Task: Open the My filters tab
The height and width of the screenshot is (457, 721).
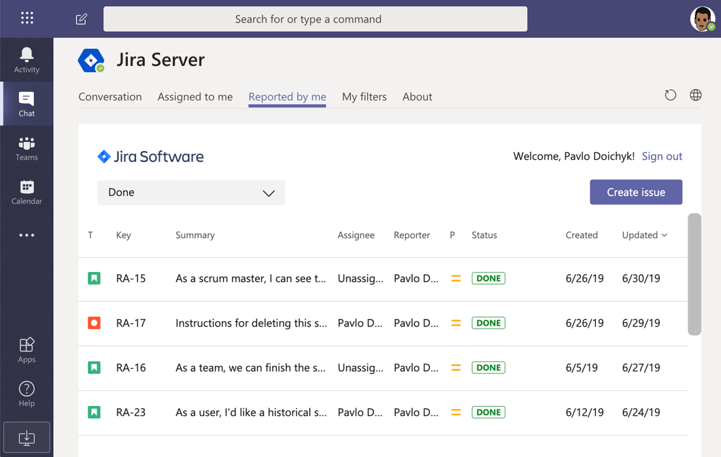Action: (364, 97)
